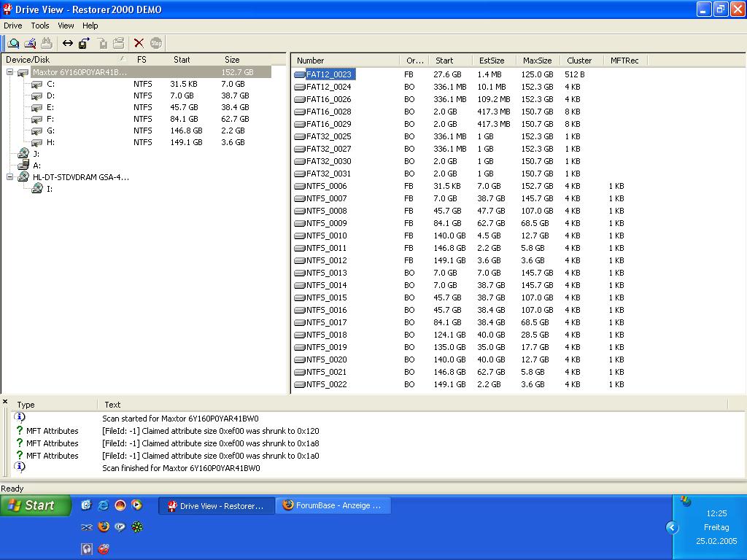The width and height of the screenshot is (747, 560).
Task: Open the Help menu
Action: [x=90, y=26]
